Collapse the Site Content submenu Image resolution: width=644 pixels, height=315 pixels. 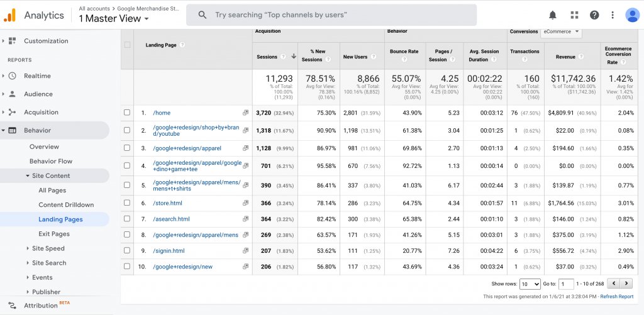(x=28, y=176)
